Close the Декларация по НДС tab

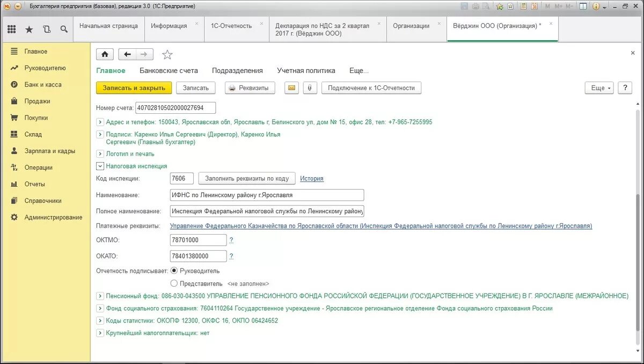tap(379, 24)
